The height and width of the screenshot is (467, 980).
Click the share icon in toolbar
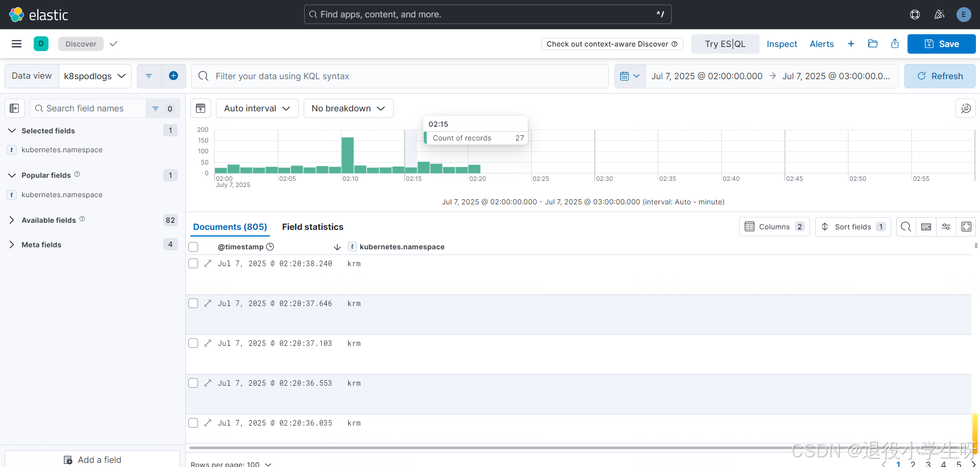coord(895,44)
